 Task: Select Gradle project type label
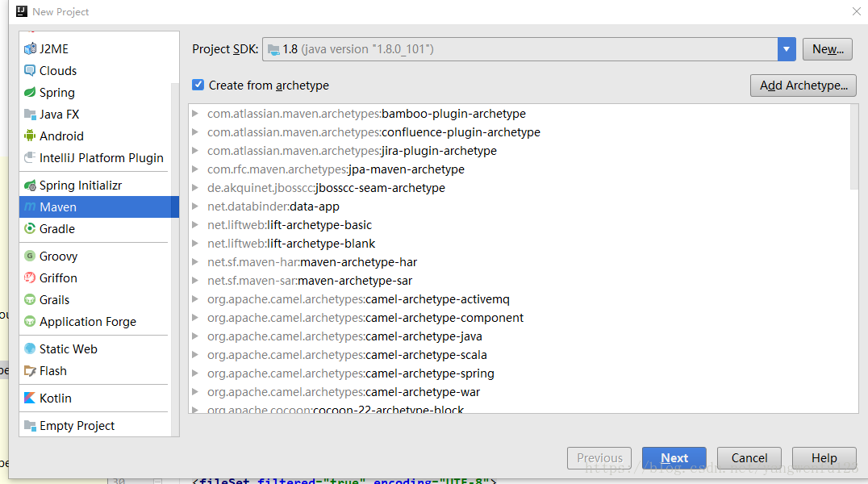(x=57, y=229)
